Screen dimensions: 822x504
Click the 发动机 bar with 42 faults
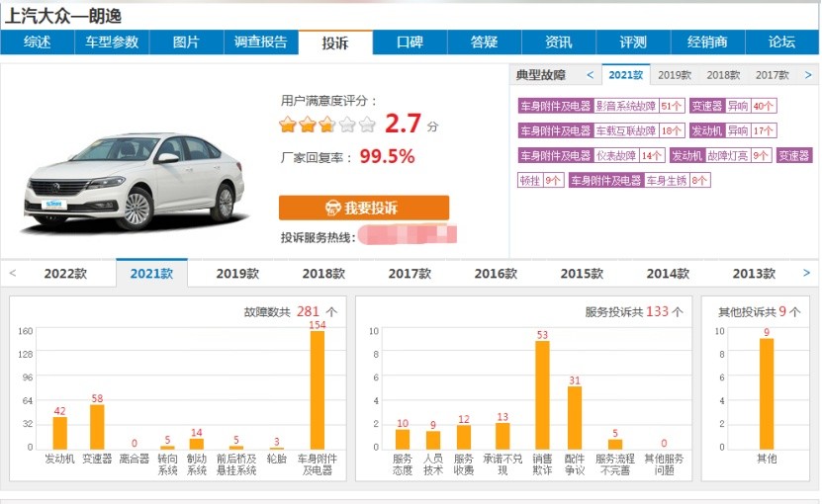tap(59, 433)
